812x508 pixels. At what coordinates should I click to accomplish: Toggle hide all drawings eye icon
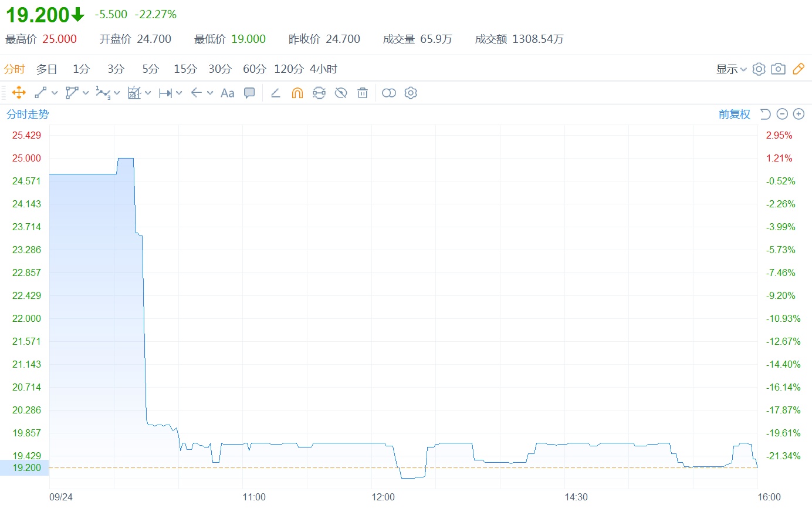tap(341, 93)
